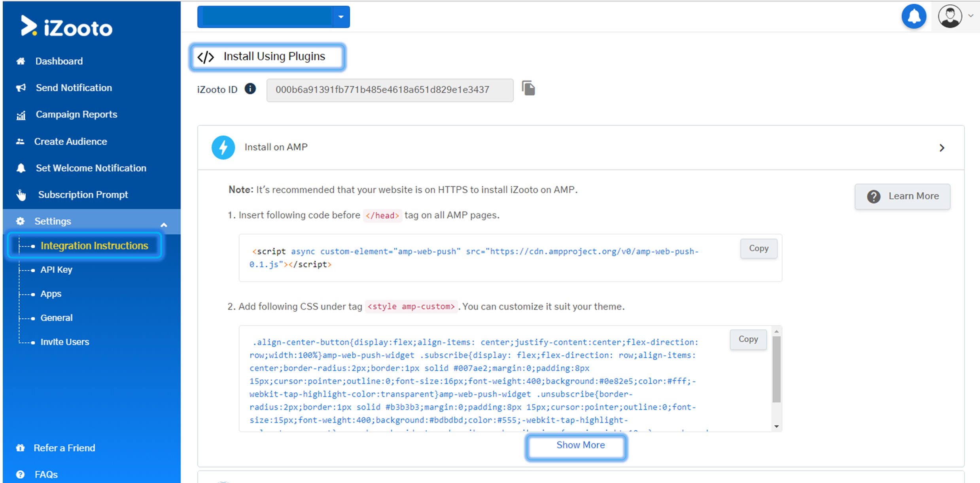Open the API Key settings item
Screen dimensions: 980x483
pyautogui.click(x=56, y=270)
